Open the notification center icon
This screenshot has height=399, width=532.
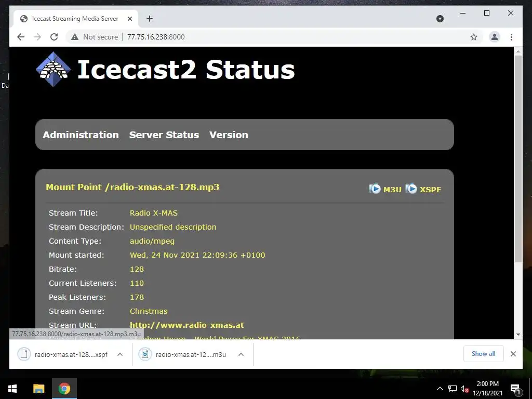(x=515, y=389)
